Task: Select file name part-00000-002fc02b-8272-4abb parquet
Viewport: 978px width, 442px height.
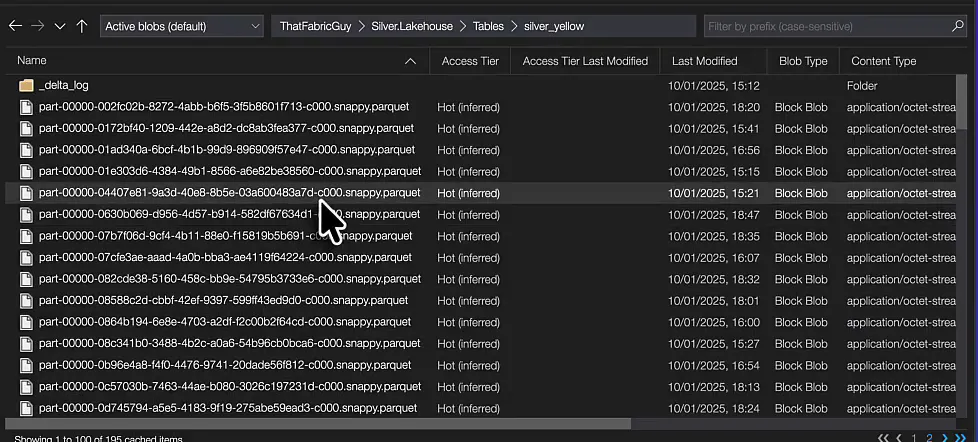Action: point(224,107)
